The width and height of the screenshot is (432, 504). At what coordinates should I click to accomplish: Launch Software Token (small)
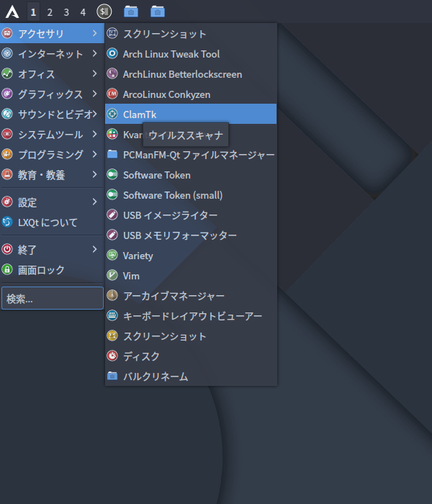[191, 195]
